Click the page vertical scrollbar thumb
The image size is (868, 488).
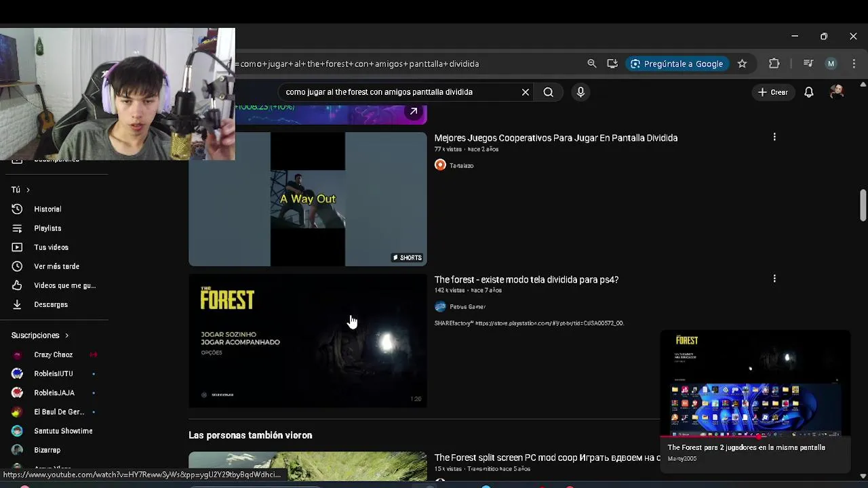pos(863,205)
